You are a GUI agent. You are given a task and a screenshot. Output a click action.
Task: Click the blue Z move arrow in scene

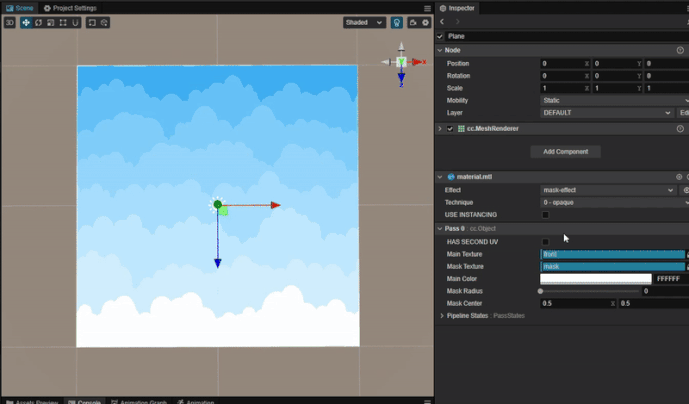click(218, 263)
